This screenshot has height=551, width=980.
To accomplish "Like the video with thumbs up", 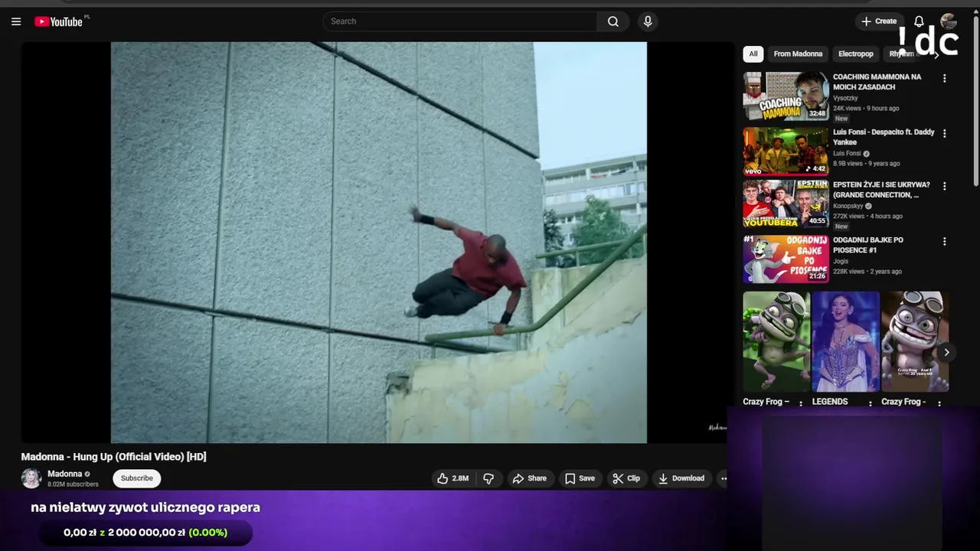I will pos(443,478).
